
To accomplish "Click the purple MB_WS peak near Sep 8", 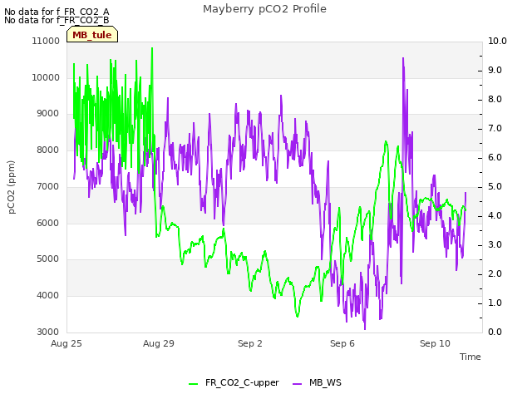I will pyautogui.click(x=403, y=58).
